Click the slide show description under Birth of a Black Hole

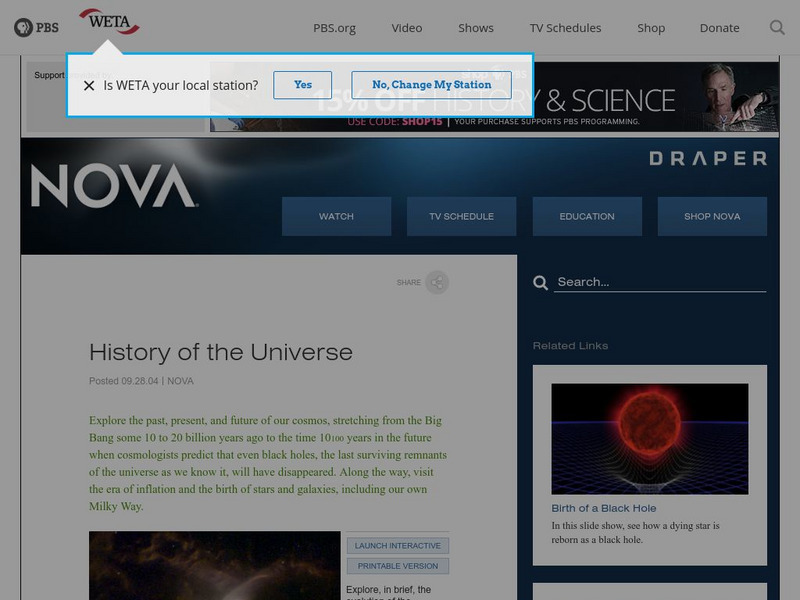pyautogui.click(x=635, y=533)
